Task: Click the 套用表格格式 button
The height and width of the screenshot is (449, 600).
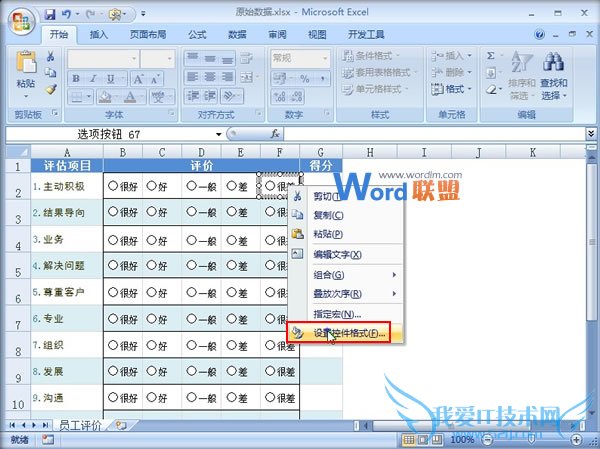Action: (379, 73)
